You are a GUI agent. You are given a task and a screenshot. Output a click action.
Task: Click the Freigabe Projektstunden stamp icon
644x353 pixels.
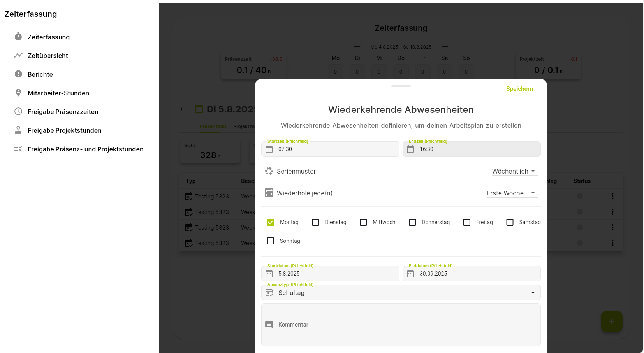(18, 130)
